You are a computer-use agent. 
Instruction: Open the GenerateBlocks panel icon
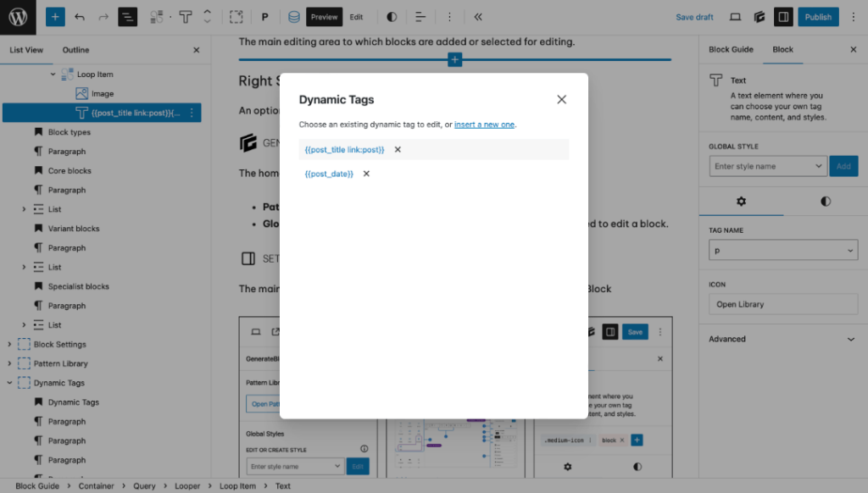[759, 17]
